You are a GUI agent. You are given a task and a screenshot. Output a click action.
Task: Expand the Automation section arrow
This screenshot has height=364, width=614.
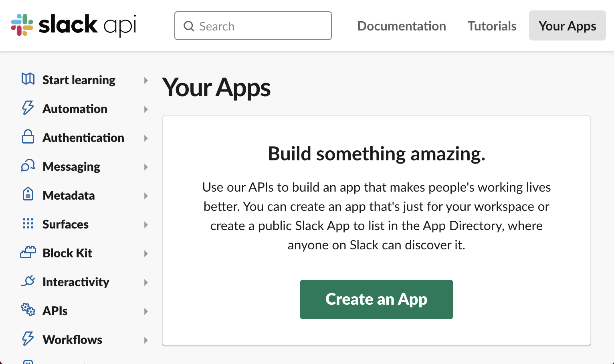click(x=146, y=109)
